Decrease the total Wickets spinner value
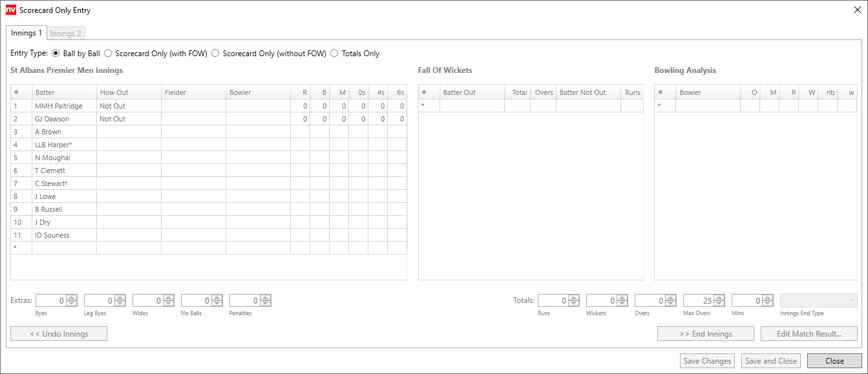Viewport: 868px width, 374px height. pos(622,304)
